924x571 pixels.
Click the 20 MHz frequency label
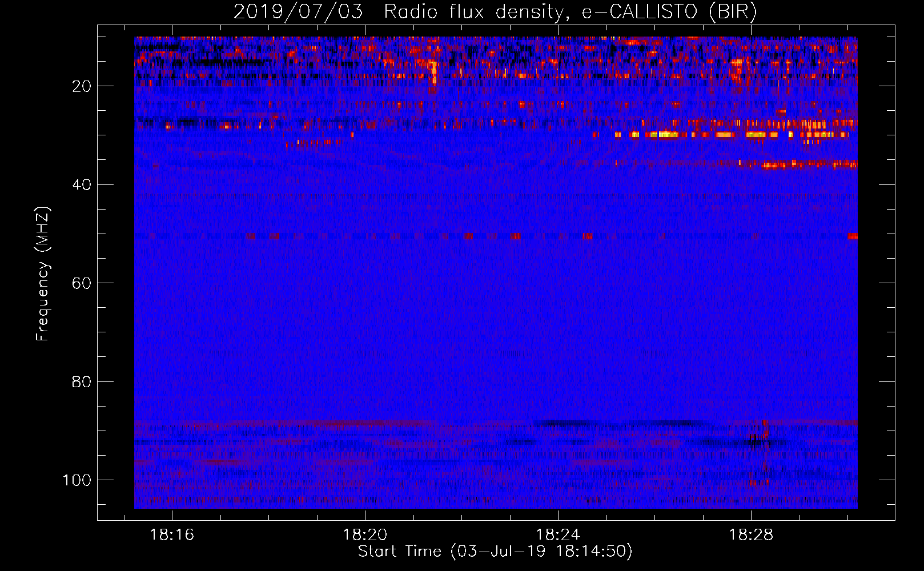coord(82,86)
